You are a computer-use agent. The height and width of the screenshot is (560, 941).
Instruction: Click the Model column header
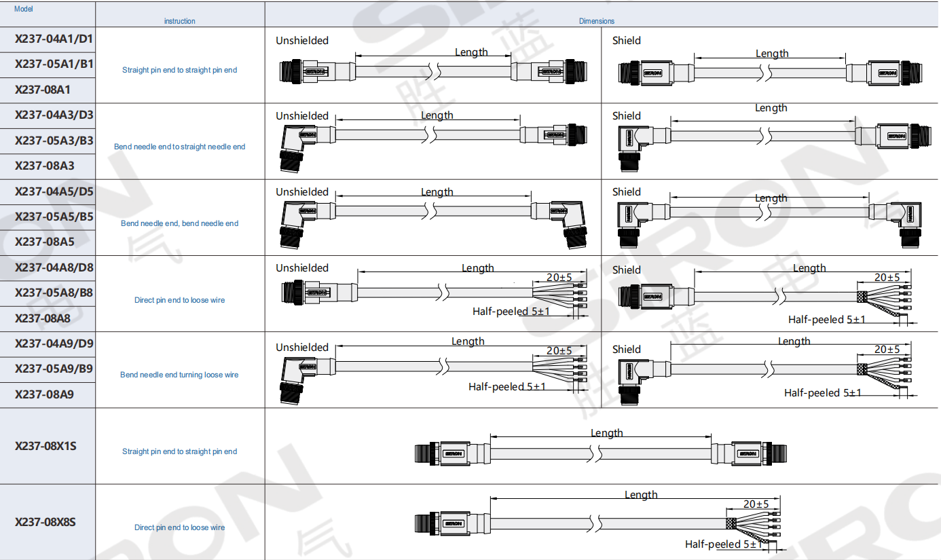click(x=23, y=9)
